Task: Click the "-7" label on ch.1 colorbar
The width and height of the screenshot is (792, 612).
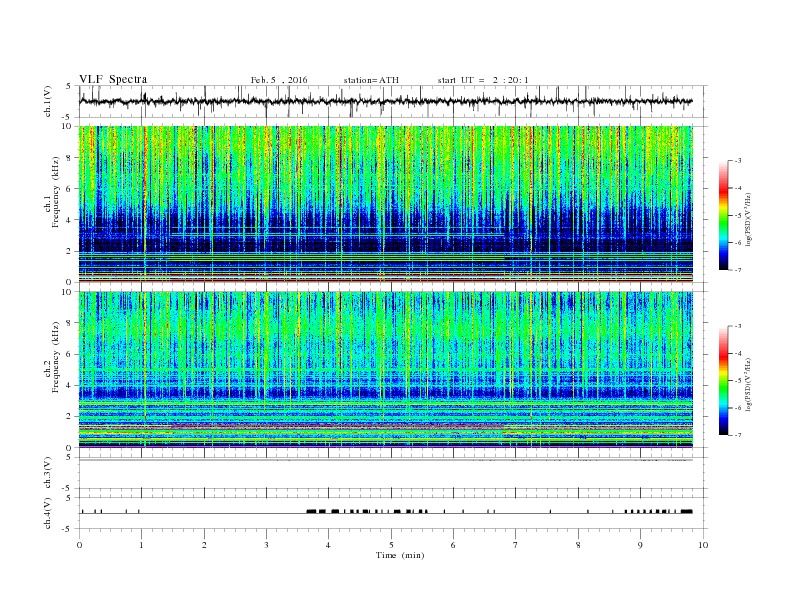Action: point(738,270)
